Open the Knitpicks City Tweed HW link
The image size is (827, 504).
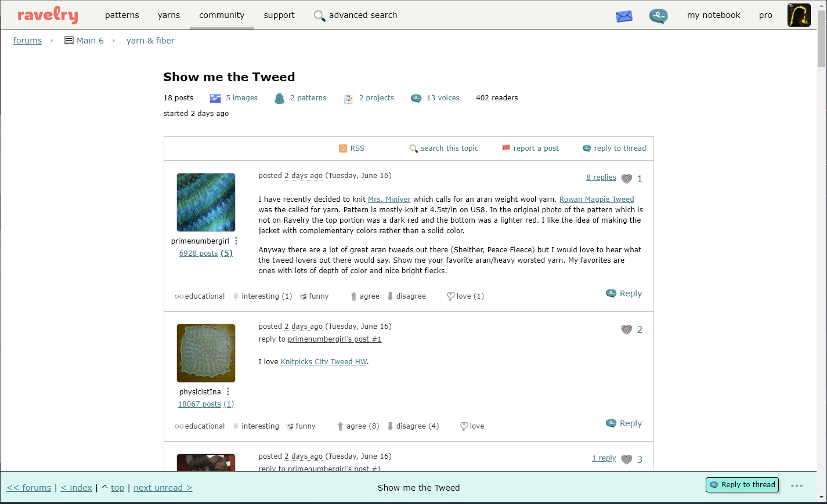click(x=324, y=362)
